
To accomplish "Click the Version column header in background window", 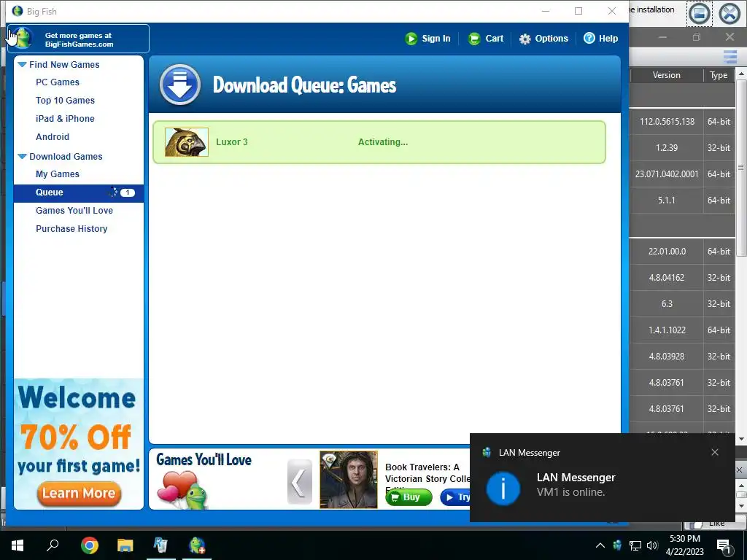I will 667,75.
